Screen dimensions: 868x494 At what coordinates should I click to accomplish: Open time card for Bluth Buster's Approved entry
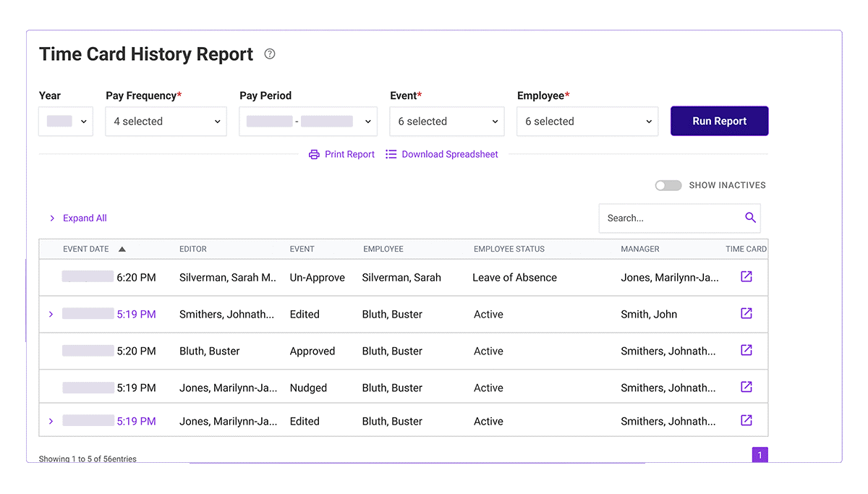pos(746,350)
